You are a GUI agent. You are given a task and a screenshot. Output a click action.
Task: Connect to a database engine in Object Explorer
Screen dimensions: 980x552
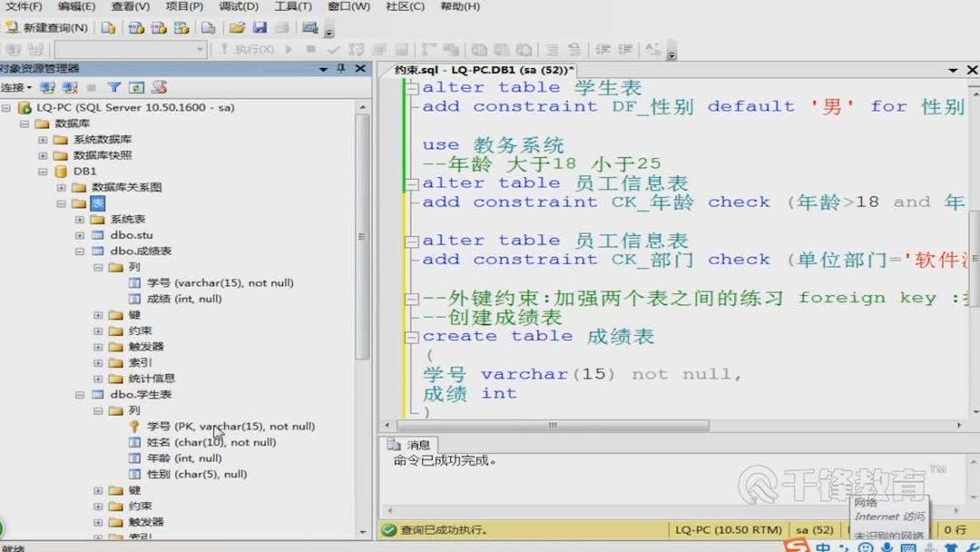[x=49, y=87]
